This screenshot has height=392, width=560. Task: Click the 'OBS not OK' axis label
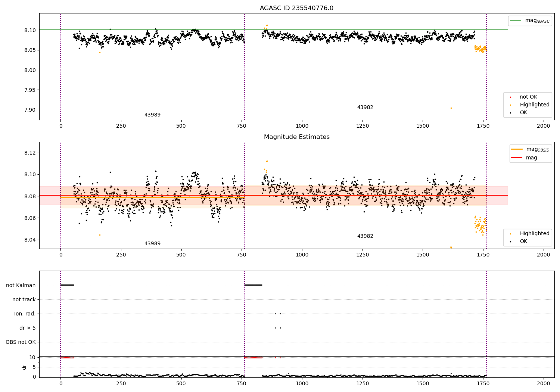point(21,342)
